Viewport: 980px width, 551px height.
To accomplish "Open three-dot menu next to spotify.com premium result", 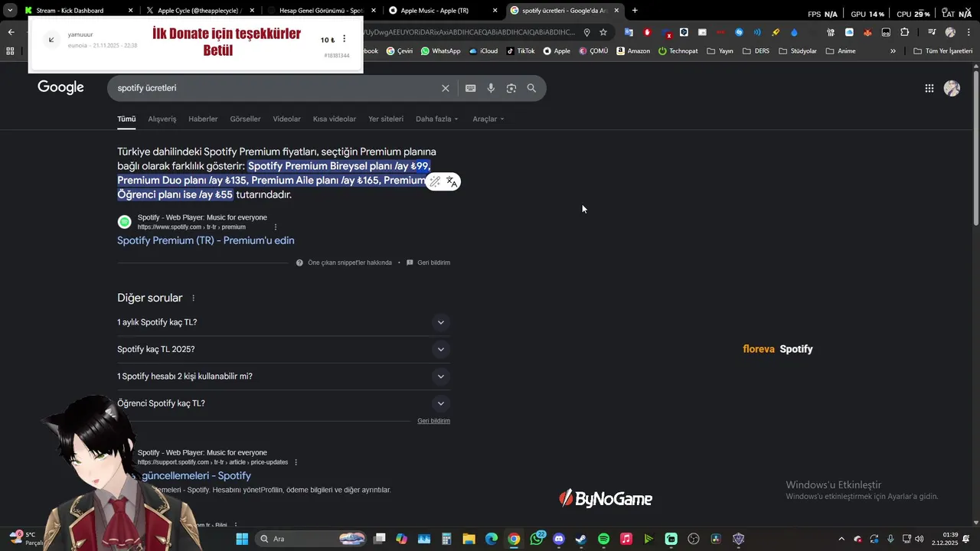I will 276,227.
